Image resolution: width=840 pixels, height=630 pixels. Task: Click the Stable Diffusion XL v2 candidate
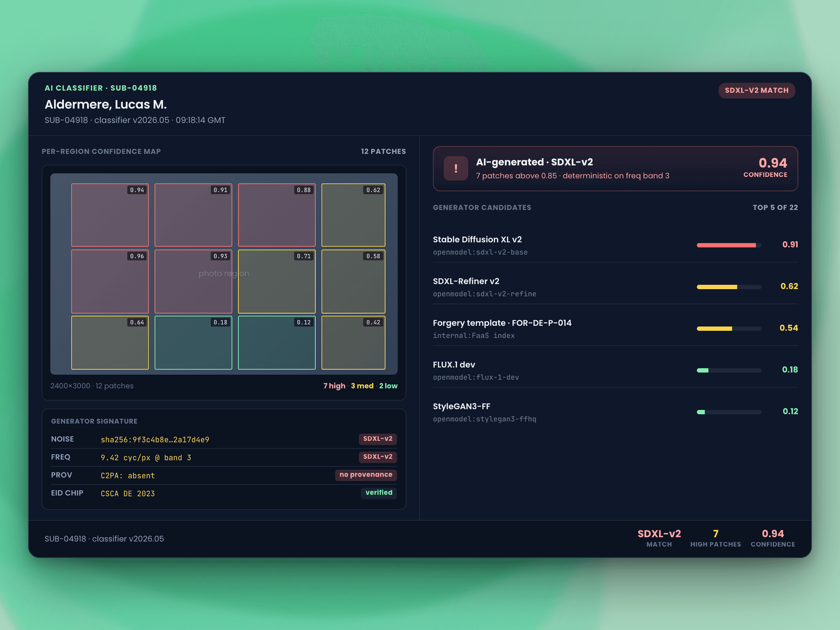(x=615, y=245)
